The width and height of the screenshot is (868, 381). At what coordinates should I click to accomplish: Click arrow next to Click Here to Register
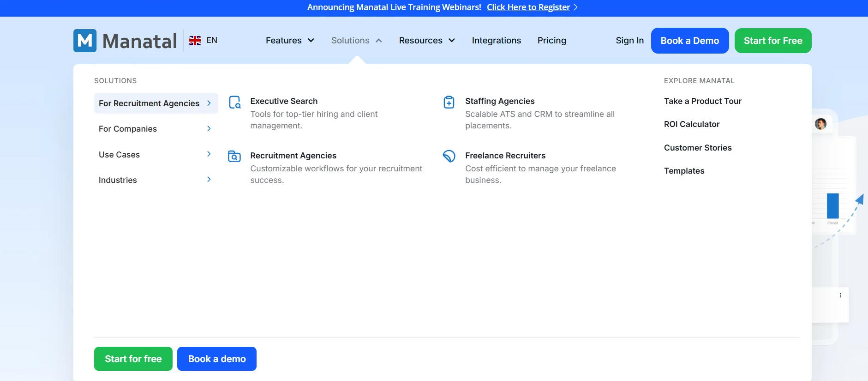tap(575, 7)
